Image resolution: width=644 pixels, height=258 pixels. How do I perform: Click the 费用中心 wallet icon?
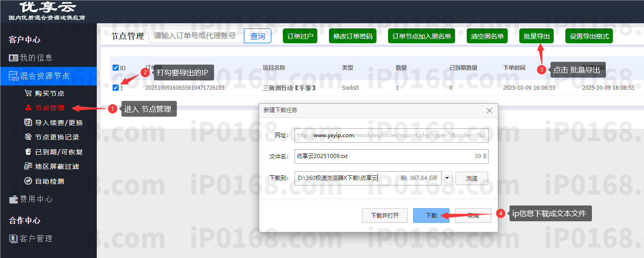pyautogui.click(x=13, y=199)
